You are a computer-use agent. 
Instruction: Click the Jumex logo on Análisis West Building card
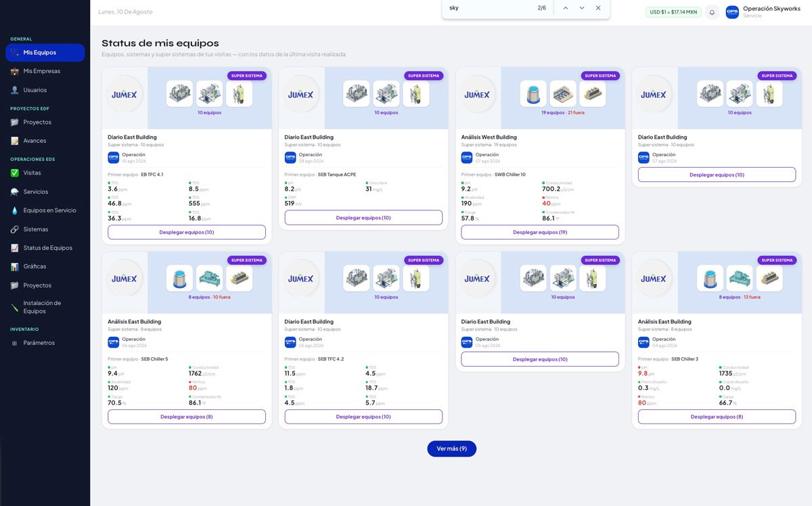[x=477, y=95]
